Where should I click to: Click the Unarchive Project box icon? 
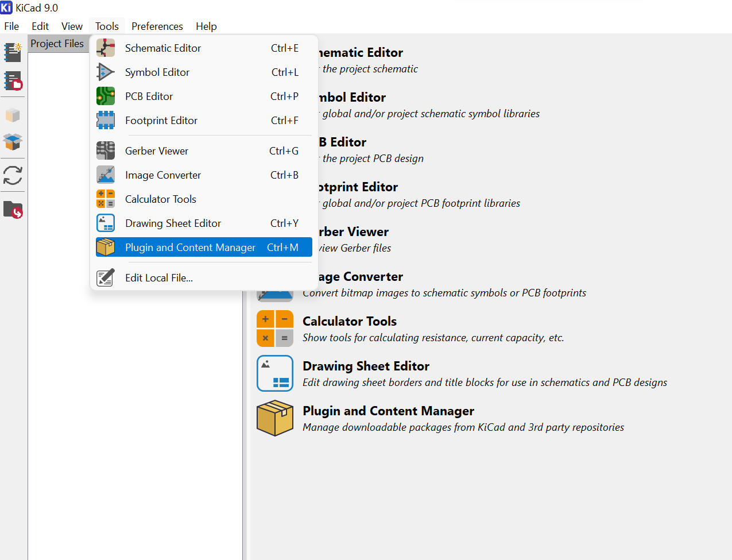pos(13,141)
